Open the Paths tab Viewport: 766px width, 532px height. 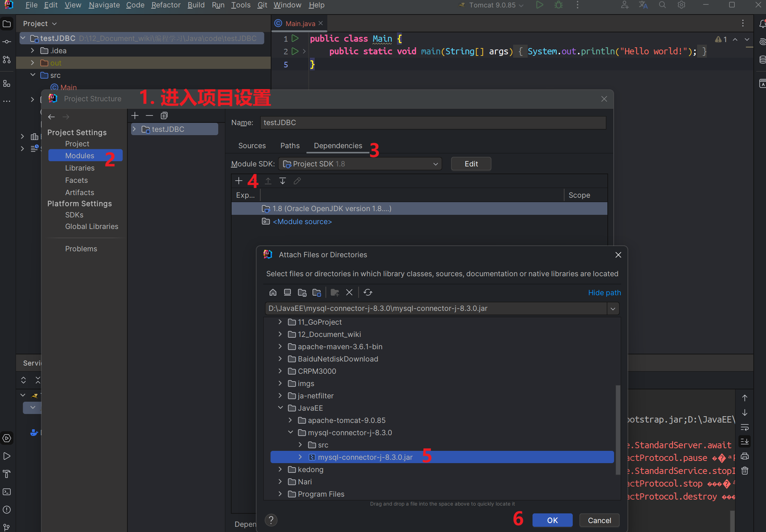[x=290, y=146]
